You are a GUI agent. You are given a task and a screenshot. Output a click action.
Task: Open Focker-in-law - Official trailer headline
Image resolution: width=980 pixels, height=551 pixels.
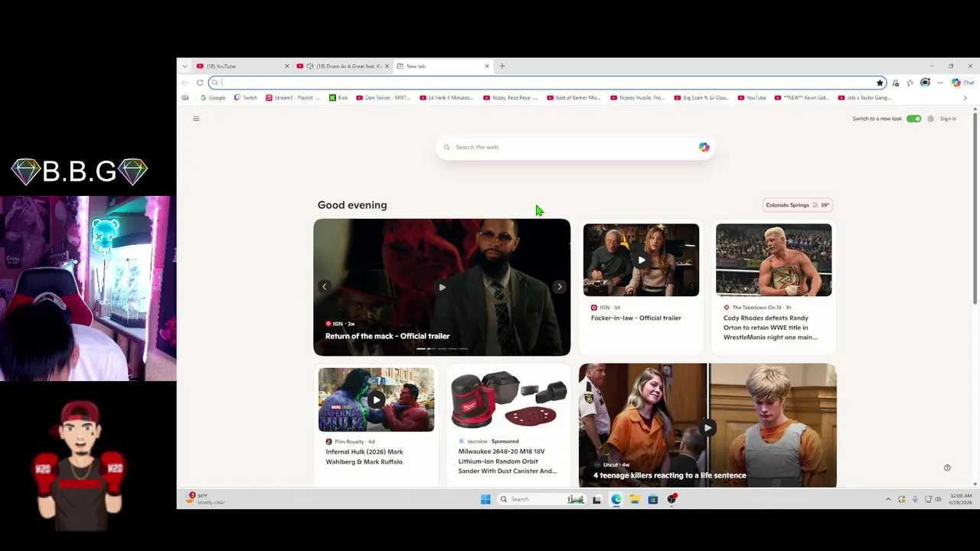pos(635,318)
